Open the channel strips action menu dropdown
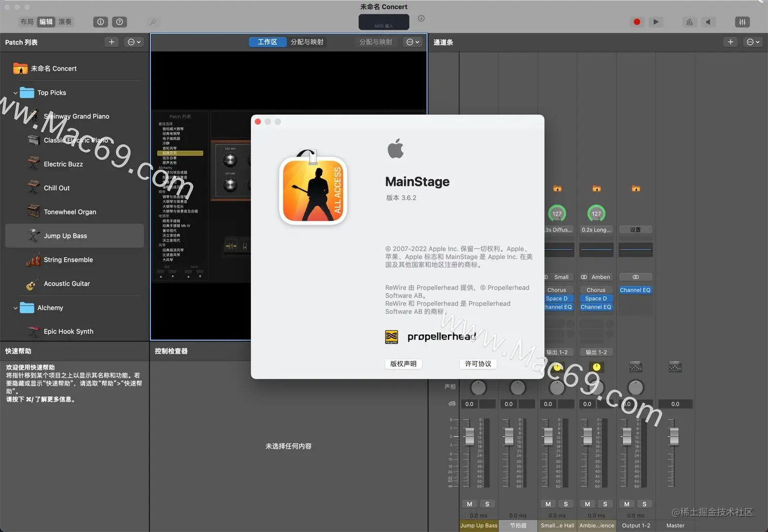The image size is (768, 532). point(753,42)
